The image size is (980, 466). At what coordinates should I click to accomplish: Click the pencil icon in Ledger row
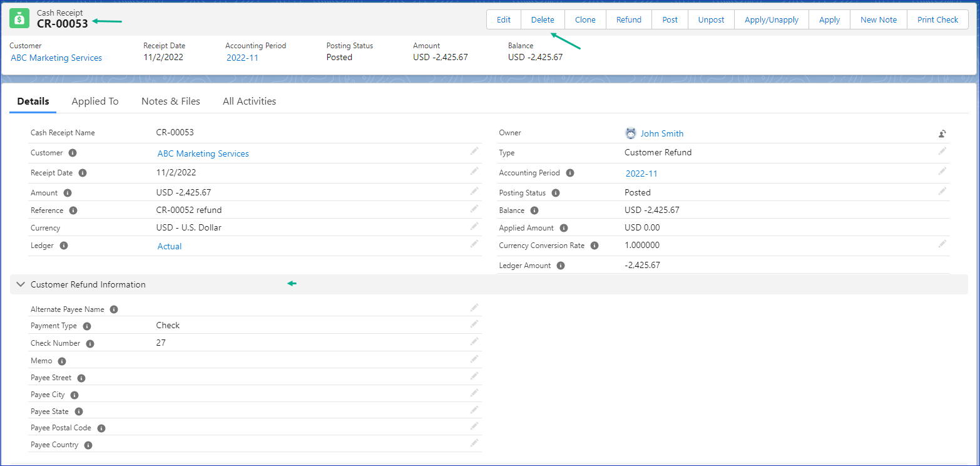click(474, 244)
